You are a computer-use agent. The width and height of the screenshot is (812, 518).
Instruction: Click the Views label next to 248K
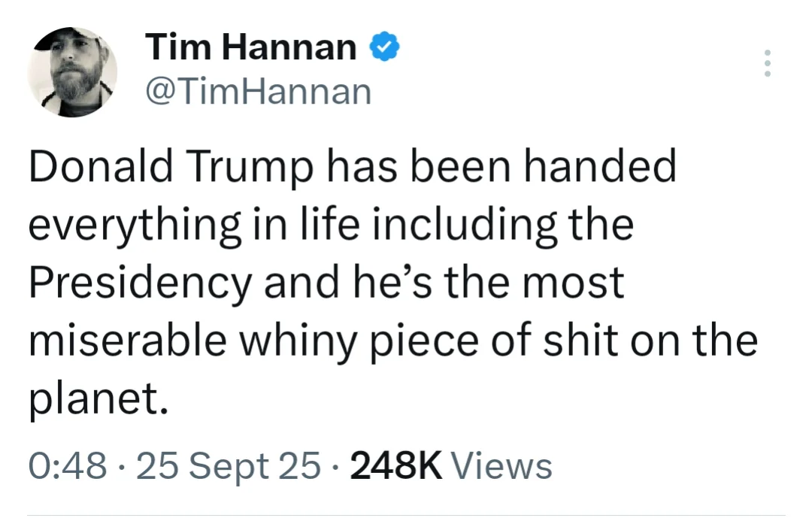click(x=500, y=465)
